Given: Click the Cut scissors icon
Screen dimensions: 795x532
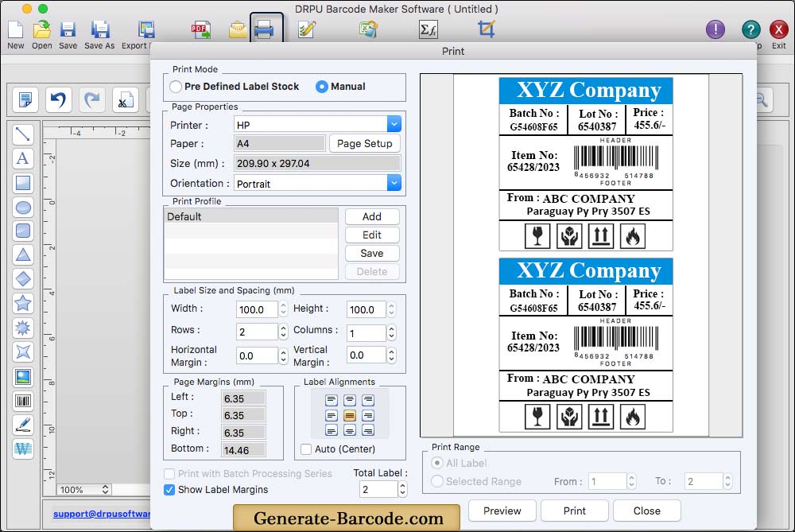Looking at the screenshot, I should coord(125,99).
